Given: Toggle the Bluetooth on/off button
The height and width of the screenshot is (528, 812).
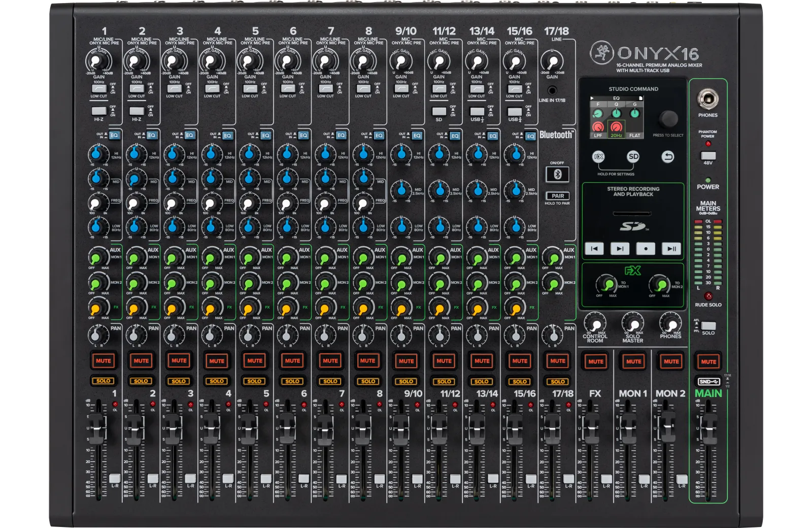Looking at the screenshot, I should pyautogui.click(x=557, y=175).
